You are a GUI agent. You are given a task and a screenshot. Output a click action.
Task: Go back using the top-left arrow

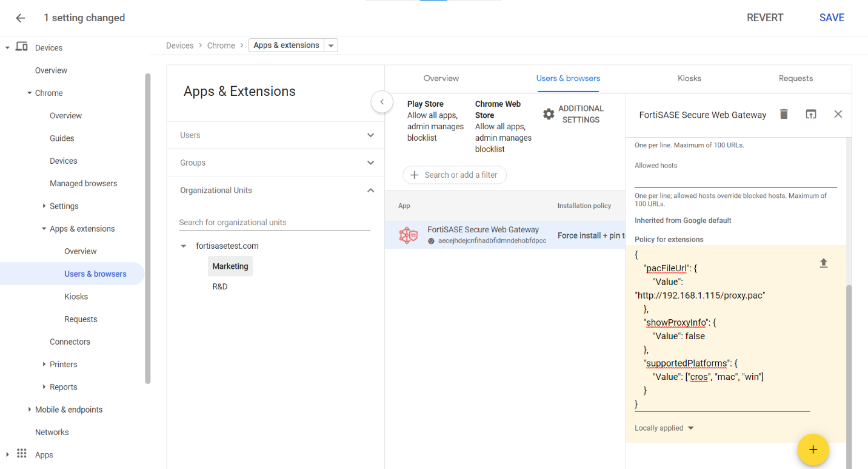pos(20,18)
